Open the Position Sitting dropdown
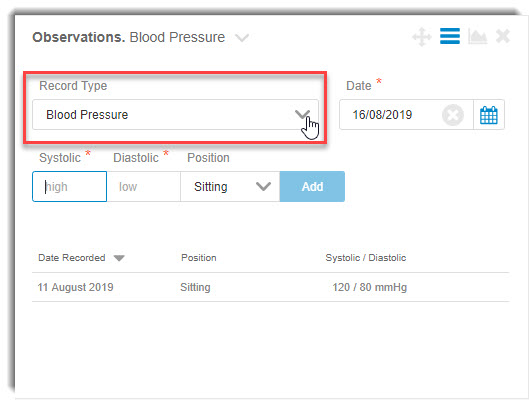The width and height of the screenshot is (529, 400). (x=230, y=187)
